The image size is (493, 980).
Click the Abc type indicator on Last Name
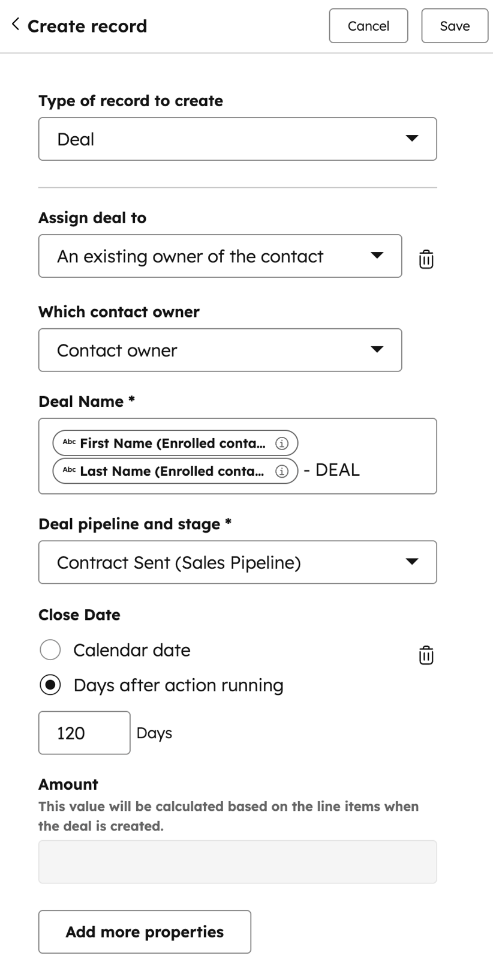[x=68, y=471]
